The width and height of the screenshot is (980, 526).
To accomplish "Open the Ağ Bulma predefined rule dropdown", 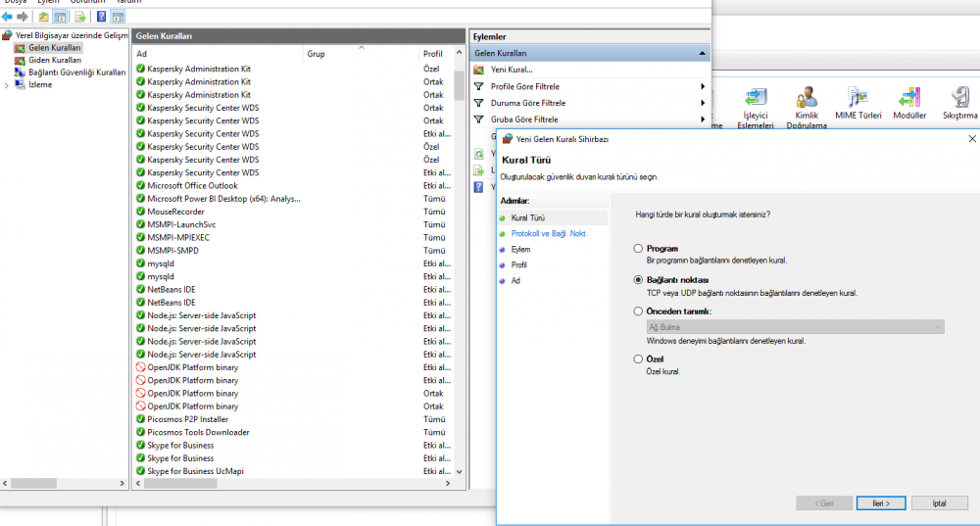I will tap(795, 327).
